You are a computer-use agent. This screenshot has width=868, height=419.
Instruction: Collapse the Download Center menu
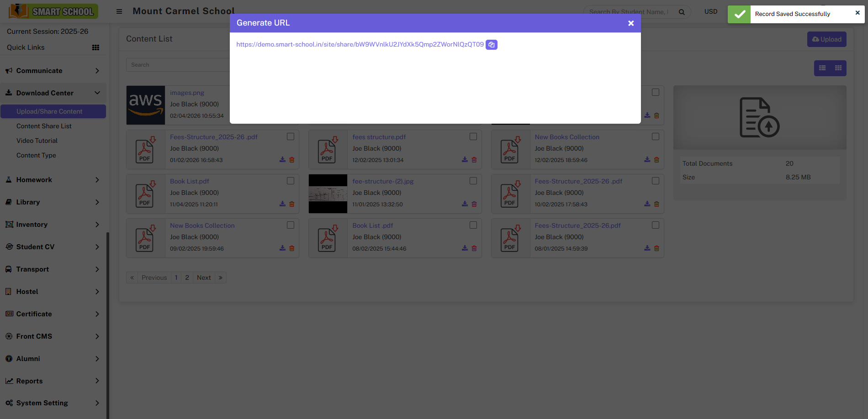pos(53,93)
